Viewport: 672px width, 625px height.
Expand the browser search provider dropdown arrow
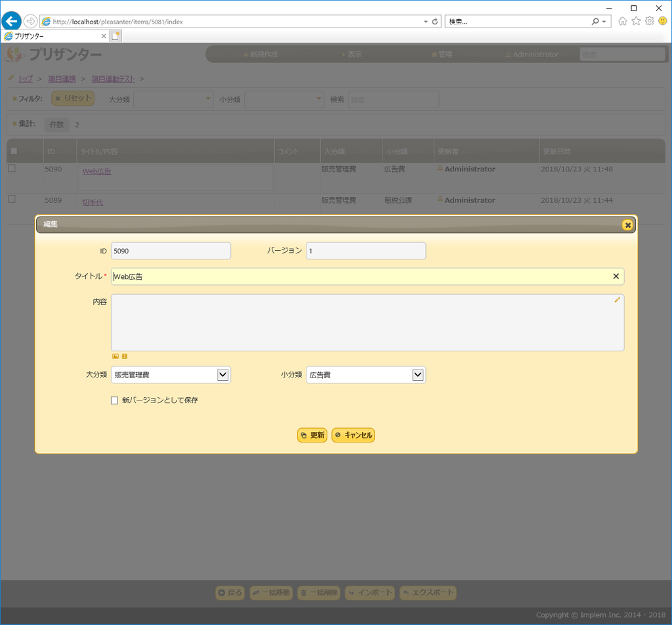coord(604,22)
